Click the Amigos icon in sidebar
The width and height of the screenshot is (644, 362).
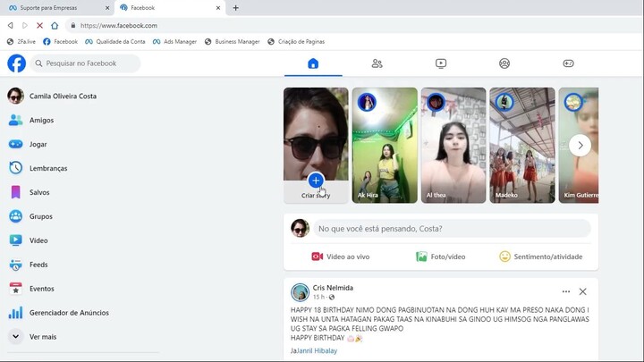click(x=15, y=120)
